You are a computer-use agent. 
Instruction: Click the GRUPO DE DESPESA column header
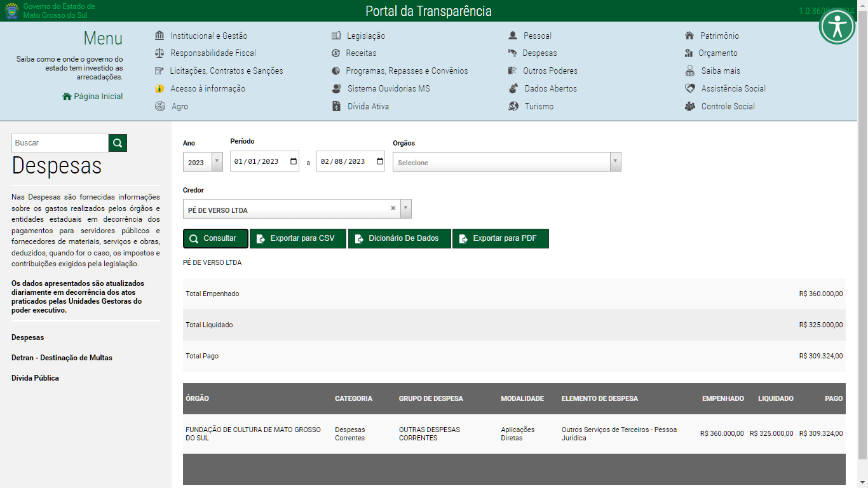click(x=431, y=398)
